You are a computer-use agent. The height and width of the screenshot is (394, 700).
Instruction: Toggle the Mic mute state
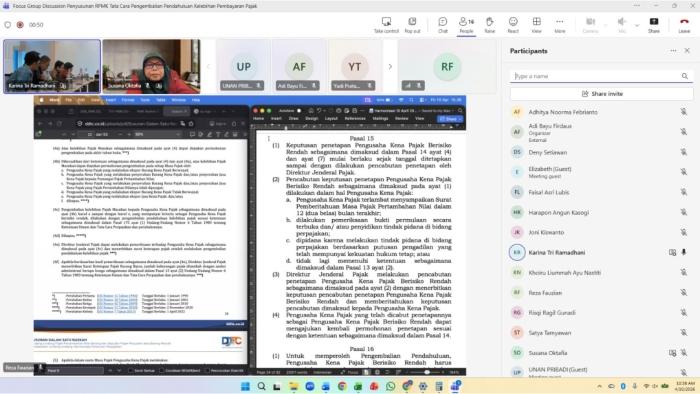(x=621, y=25)
